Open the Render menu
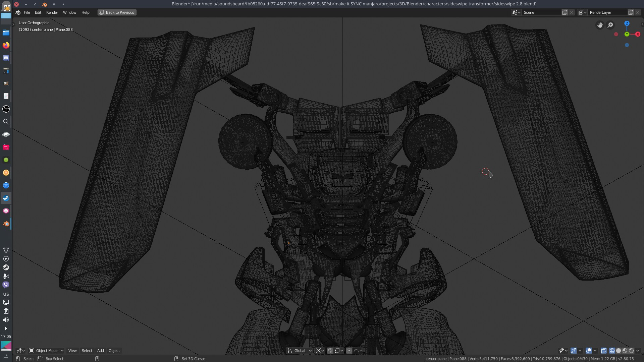Image resolution: width=644 pixels, height=362 pixels. (52, 12)
